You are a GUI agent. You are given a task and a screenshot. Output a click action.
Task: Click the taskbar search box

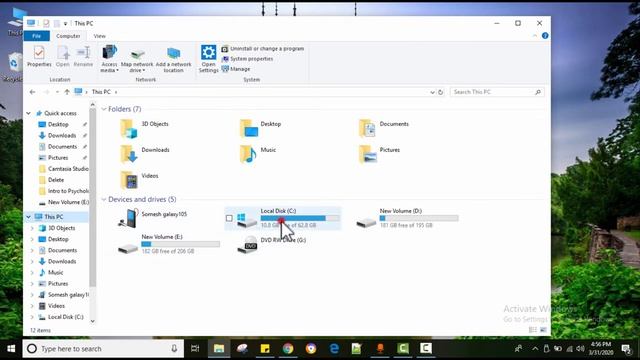click(x=103, y=349)
